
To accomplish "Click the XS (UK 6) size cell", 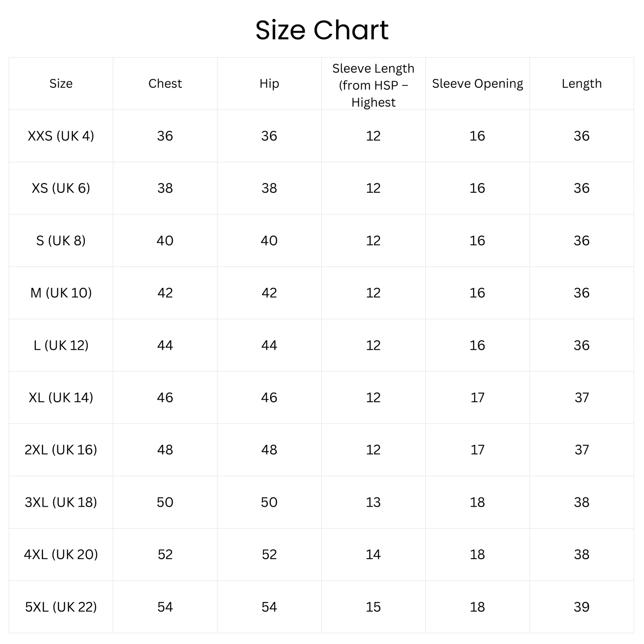I will point(61,188).
